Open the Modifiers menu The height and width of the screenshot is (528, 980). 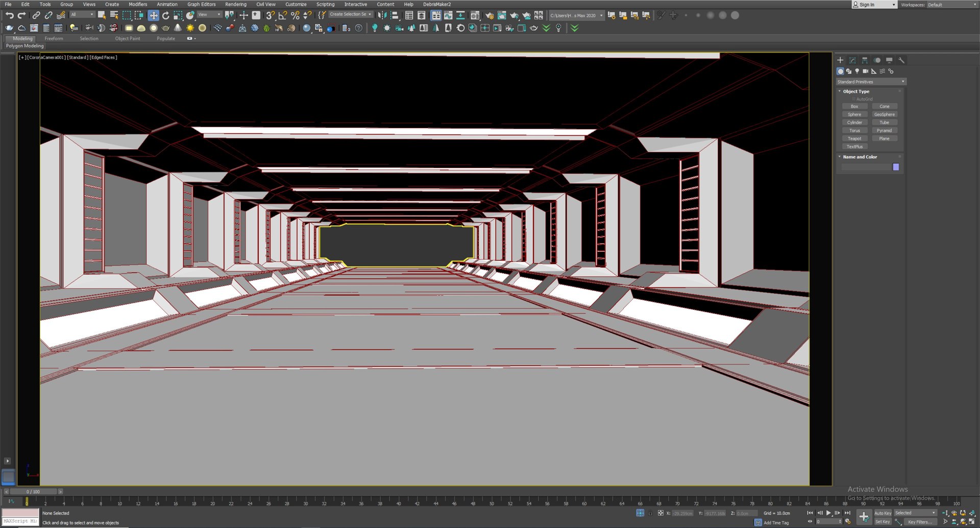(x=138, y=4)
